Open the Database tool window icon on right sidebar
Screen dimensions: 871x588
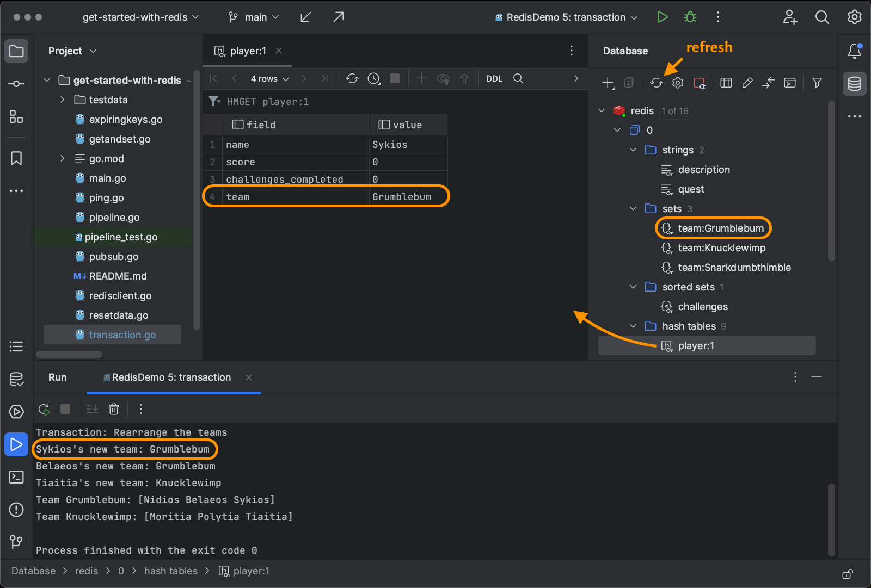point(854,84)
